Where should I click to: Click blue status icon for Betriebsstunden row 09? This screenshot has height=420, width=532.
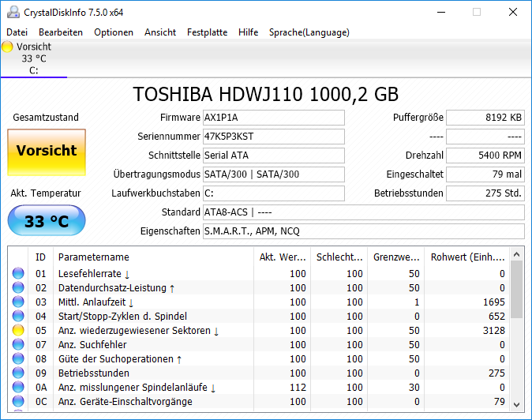(18, 373)
